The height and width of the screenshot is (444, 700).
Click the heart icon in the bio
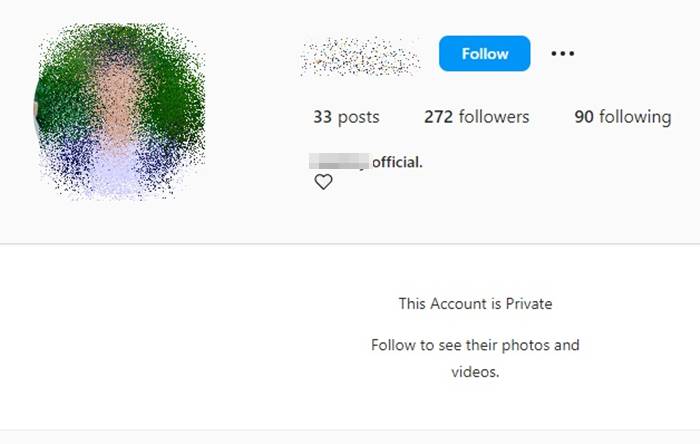tap(323, 182)
